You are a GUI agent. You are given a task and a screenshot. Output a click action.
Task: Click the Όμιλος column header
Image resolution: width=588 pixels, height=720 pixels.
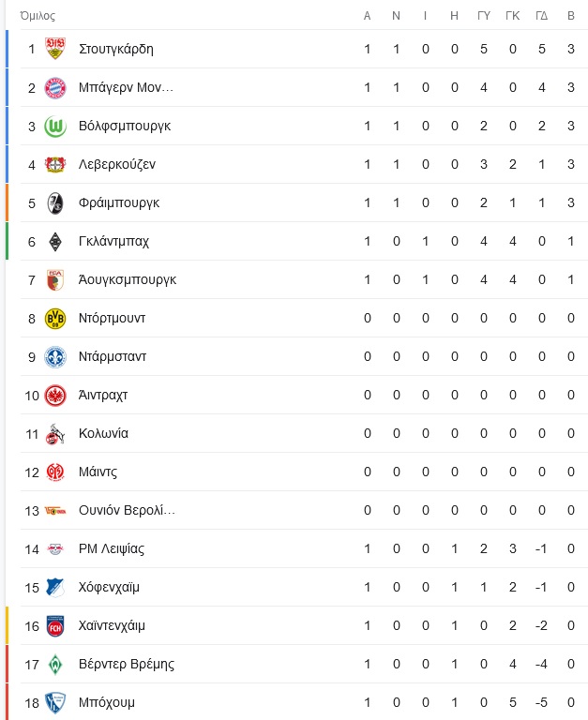38,16
